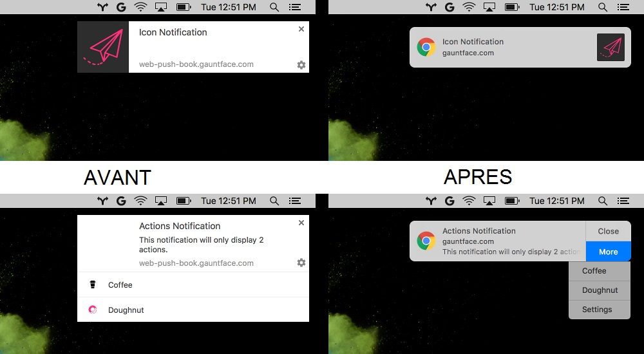
Task: Click 'gauntface.com' under gray Icon Notification title
Action: coord(468,53)
